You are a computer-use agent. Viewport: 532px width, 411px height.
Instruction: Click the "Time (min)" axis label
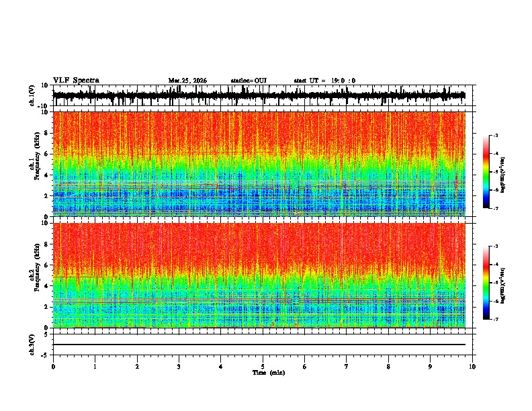tap(269, 373)
